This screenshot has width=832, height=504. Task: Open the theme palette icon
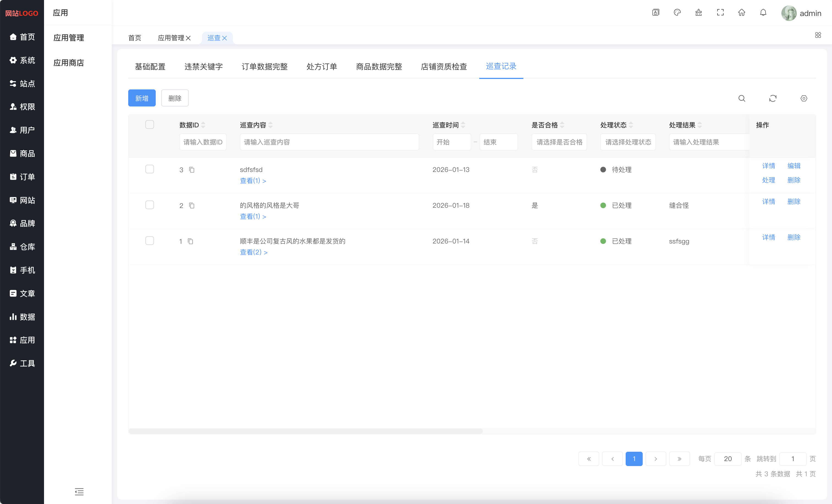click(677, 13)
